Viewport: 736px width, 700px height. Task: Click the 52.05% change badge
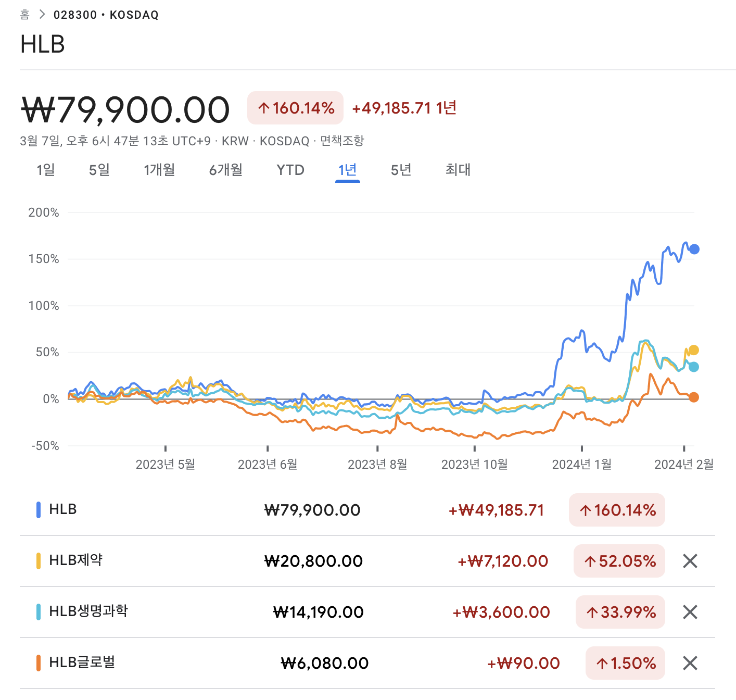point(619,561)
